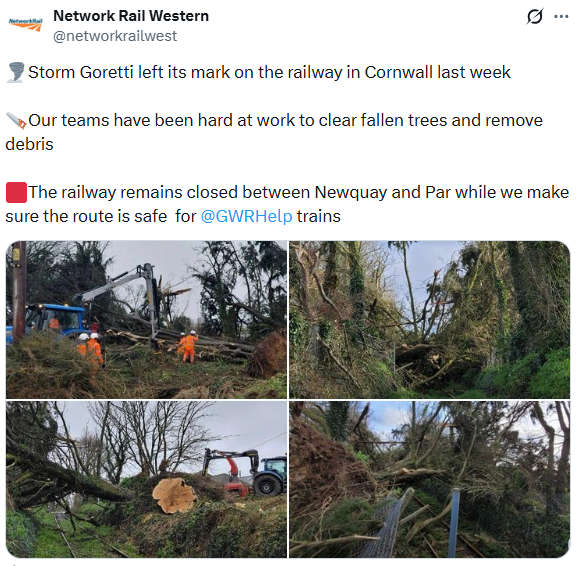Open the three-dot more options menu
The width and height of the screenshot is (577, 566).
coord(561,17)
